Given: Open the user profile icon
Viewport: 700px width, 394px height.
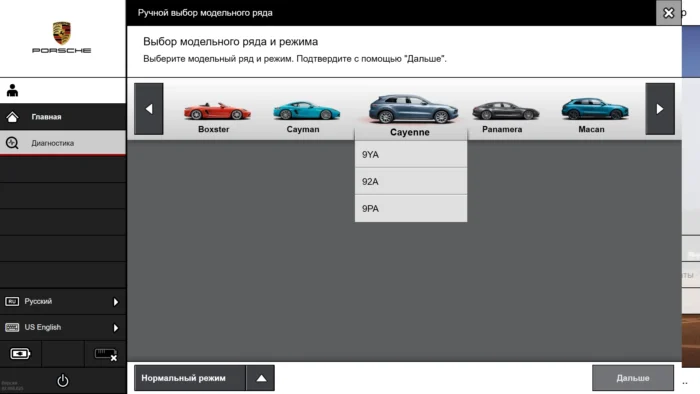Looking at the screenshot, I should pos(12,91).
